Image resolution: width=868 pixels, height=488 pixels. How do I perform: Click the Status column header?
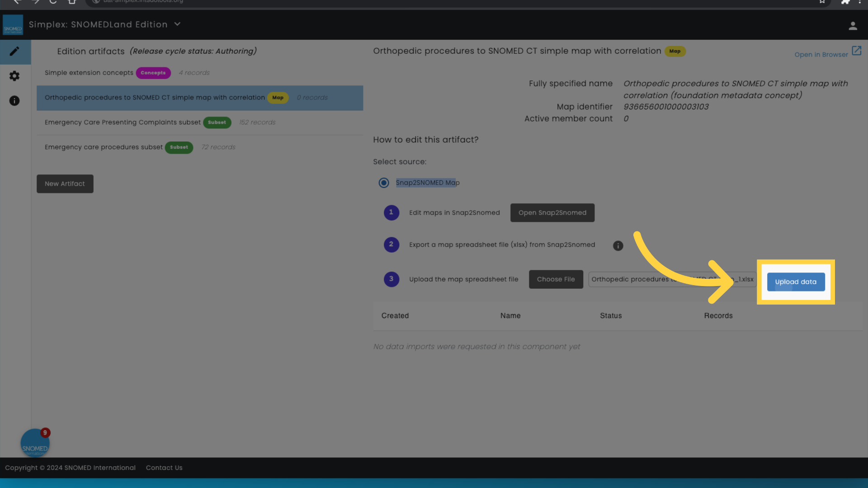(611, 316)
